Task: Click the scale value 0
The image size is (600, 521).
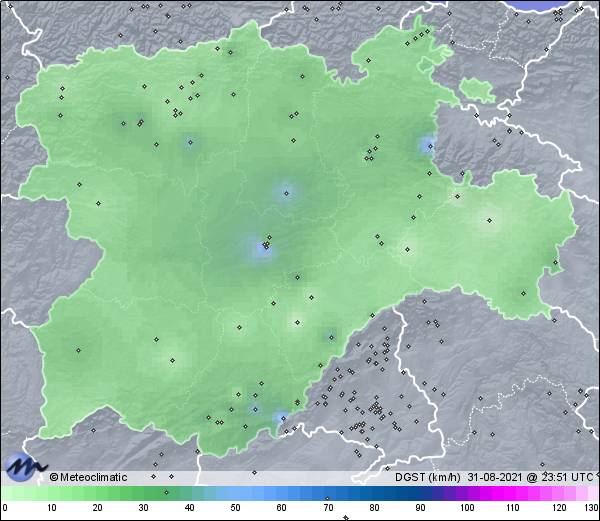Action: click(5, 508)
